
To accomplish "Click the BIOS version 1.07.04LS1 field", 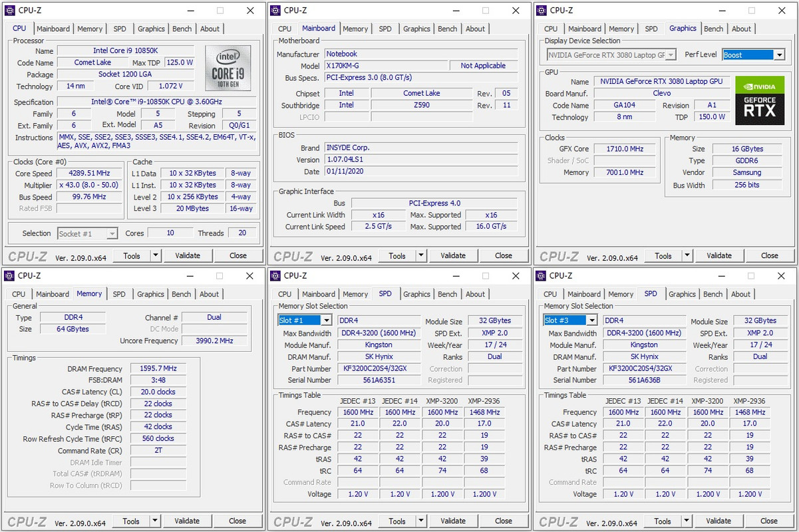I will (x=420, y=160).
